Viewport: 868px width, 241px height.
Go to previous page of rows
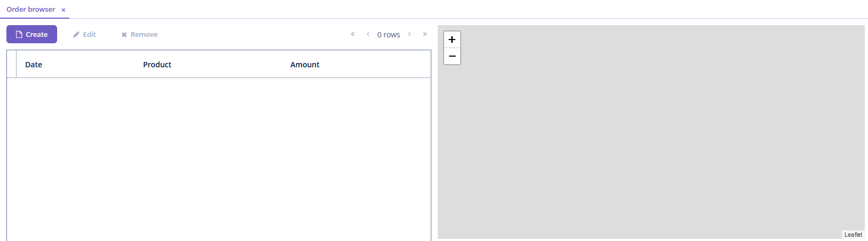pos(368,34)
